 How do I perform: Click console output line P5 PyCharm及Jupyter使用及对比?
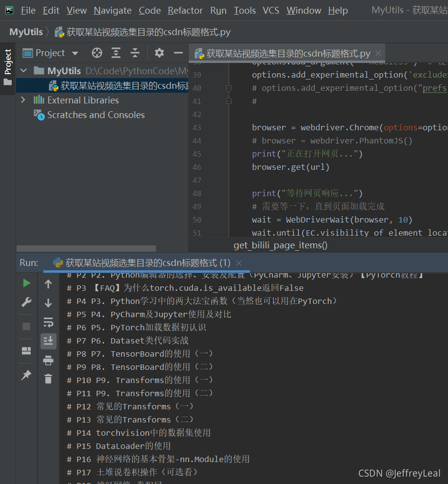pyautogui.click(x=149, y=315)
